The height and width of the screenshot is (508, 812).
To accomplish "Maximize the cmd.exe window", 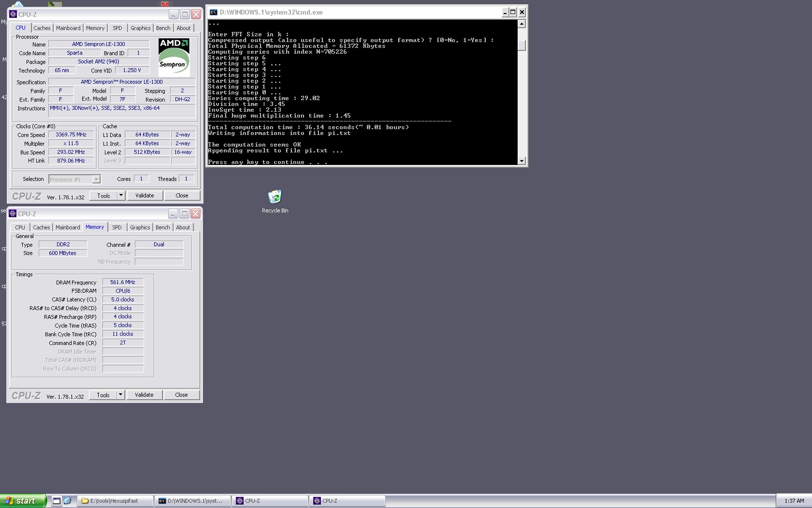I will 513,12.
